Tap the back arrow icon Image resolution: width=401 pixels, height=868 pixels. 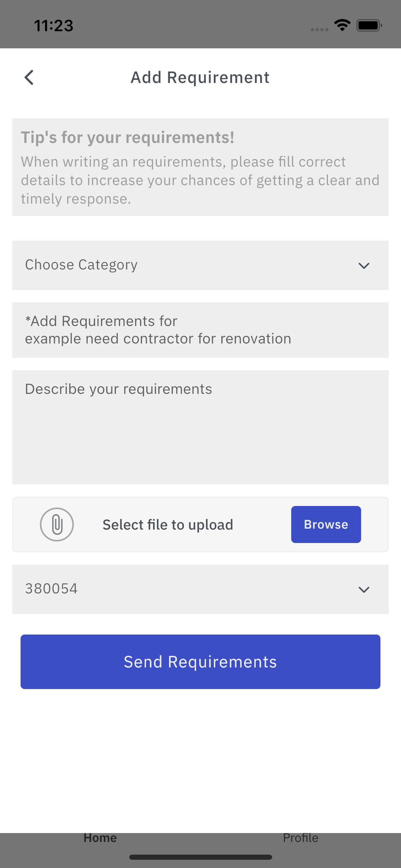coord(29,77)
